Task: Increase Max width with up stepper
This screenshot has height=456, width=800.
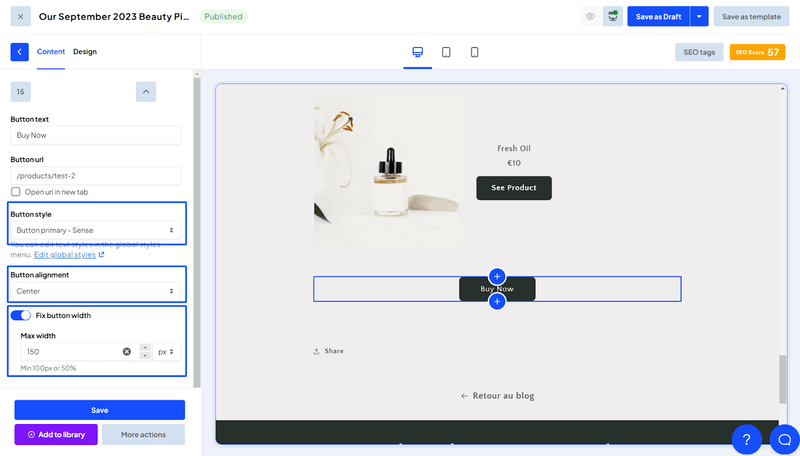Action: click(145, 347)
